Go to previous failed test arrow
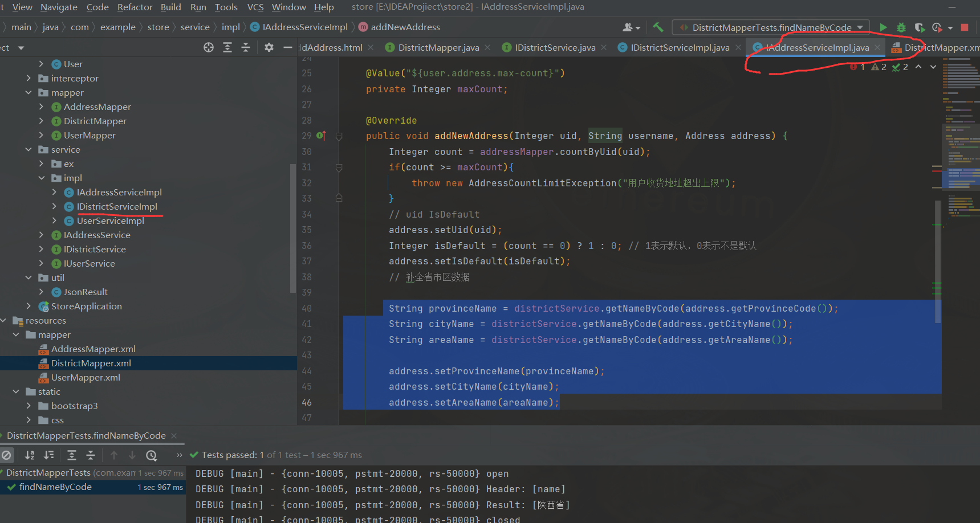Image resolution: width=980 pixels, height=523 pixels. 114,455
